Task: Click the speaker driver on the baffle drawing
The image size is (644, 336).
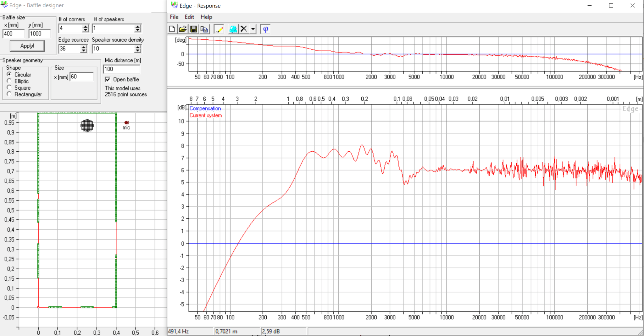Action: coord(87,126)
